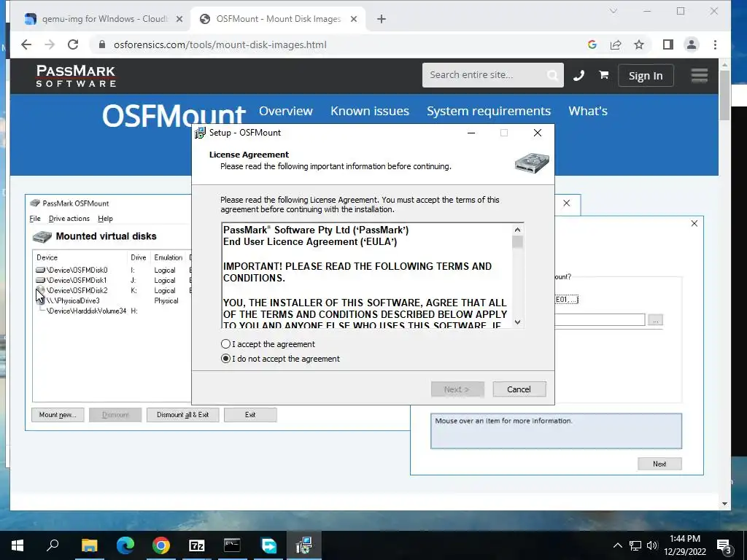Click the Setup installer title bar icon

click(x=200, y=133)
